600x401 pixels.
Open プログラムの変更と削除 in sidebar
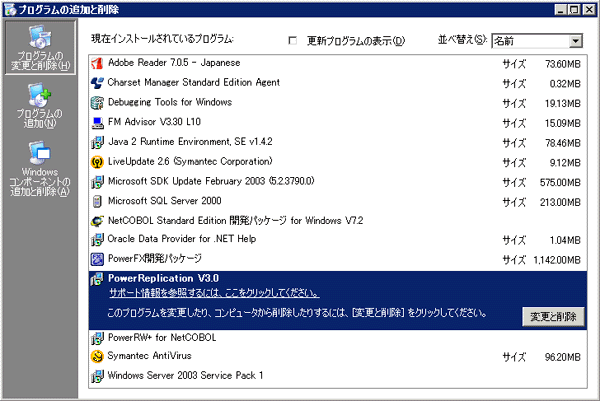pyautogui.click(x=40, y=47)
